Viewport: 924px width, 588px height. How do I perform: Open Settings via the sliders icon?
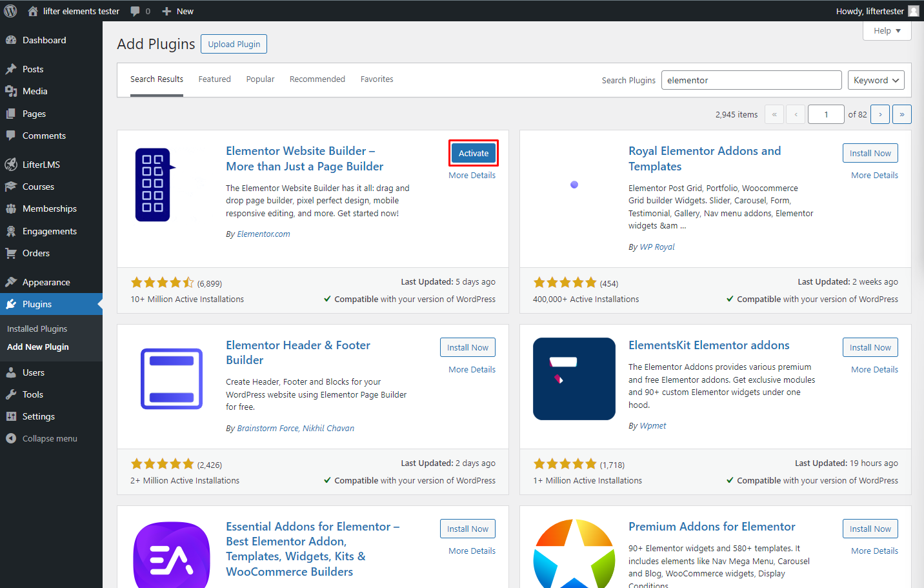click(13, 416)
